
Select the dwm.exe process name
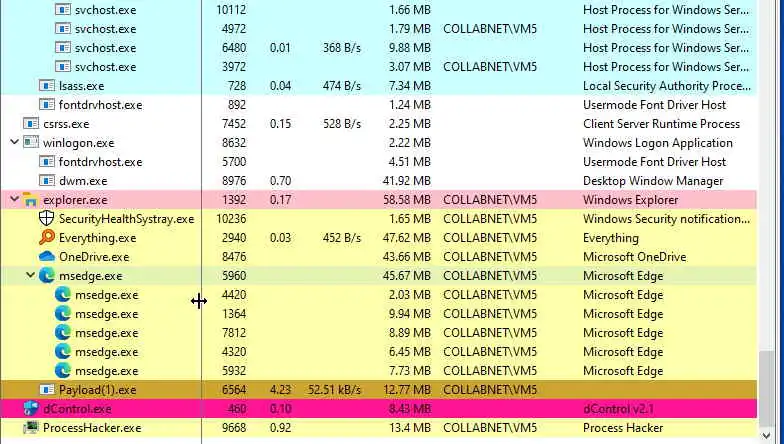click(x=83, y=181)
